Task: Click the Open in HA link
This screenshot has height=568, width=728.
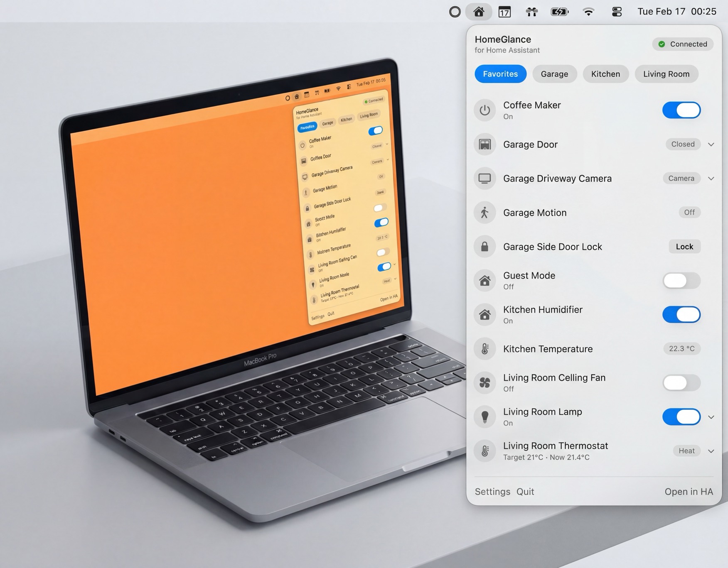Action: click(689, 491)
